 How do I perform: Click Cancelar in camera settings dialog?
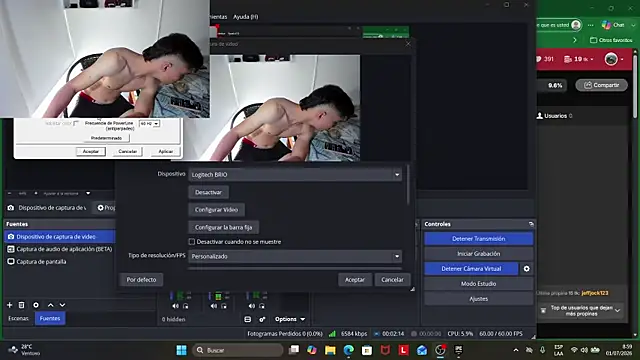pyautogui.click(x=128, y=151)
